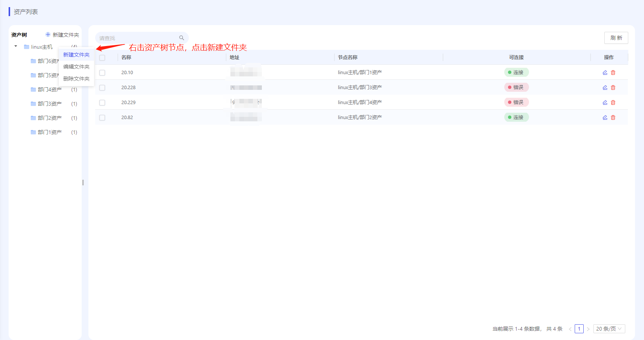The height and width of the screenshot is (340, 644).
Task: Click edit icon for asset 20.82
Action: tap(605, 118)
